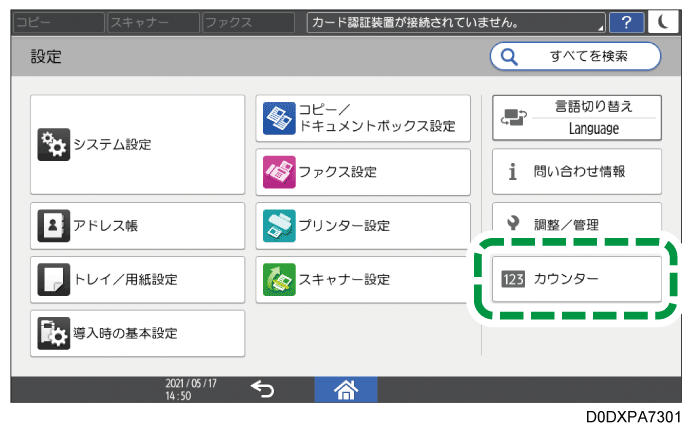Open the スキャナー設定 button
The image size is (691, 427).
(x=363, y=279)
